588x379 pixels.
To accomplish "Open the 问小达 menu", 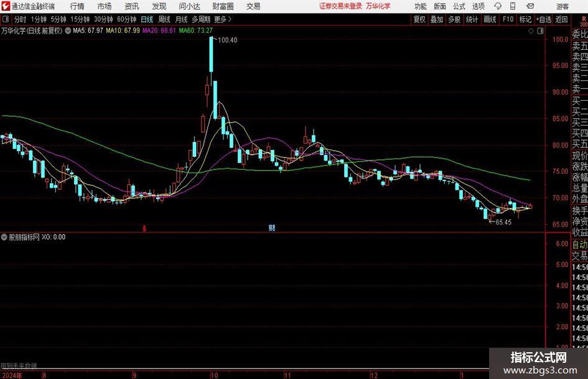I will 189,6.
